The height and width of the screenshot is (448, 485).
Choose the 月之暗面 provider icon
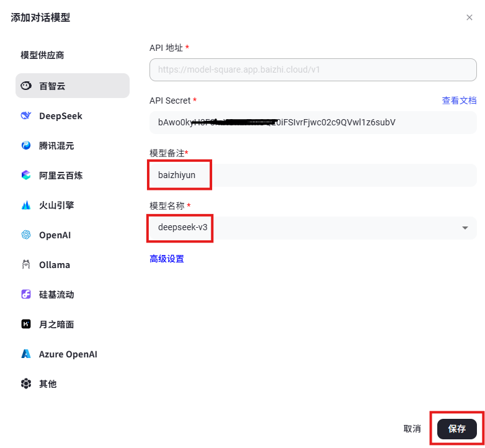tap(26, 324)
